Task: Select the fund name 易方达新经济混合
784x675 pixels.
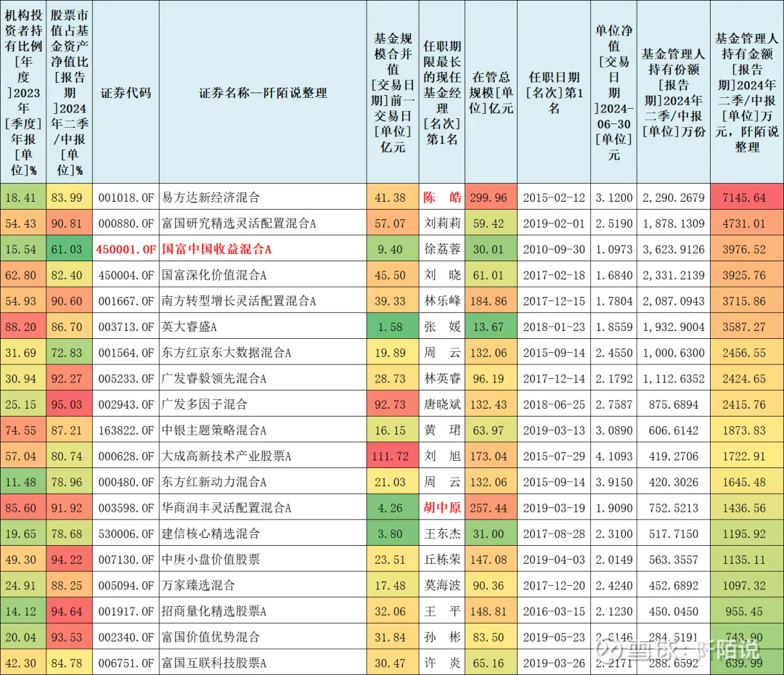Action: click(x=211, y=197)
